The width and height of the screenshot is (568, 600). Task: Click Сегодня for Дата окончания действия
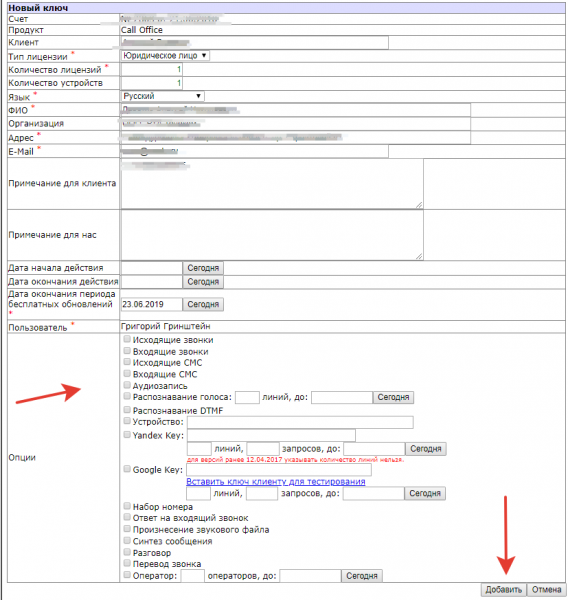click(203, 282)
